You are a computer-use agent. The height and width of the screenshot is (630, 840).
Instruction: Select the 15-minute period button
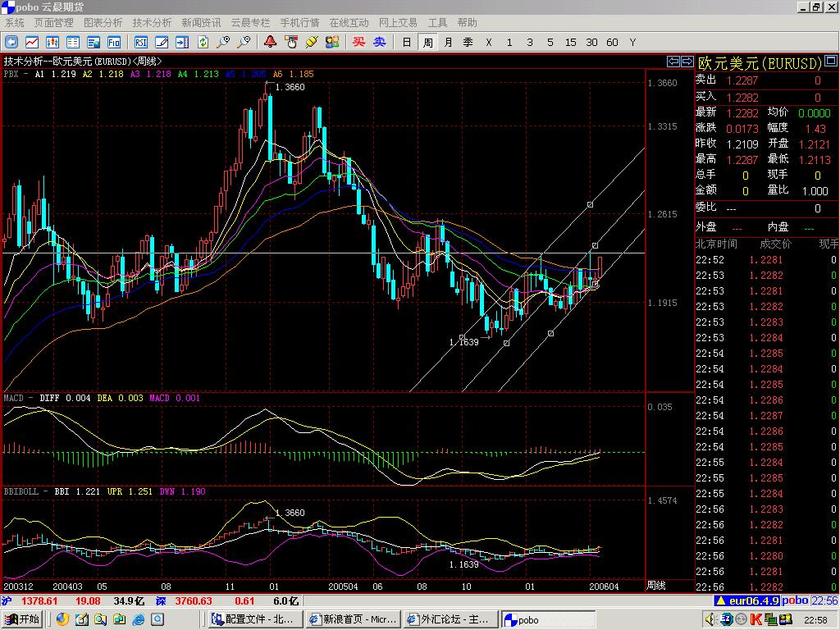tap(571, 43)
